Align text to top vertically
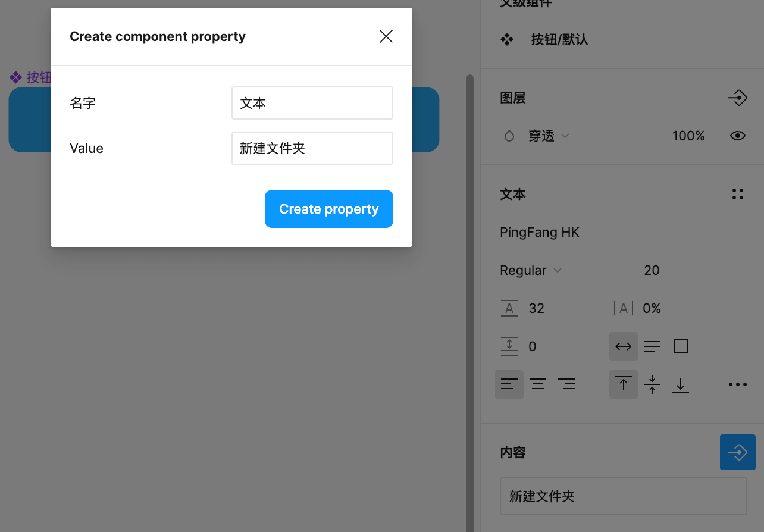 coord(623,384)
